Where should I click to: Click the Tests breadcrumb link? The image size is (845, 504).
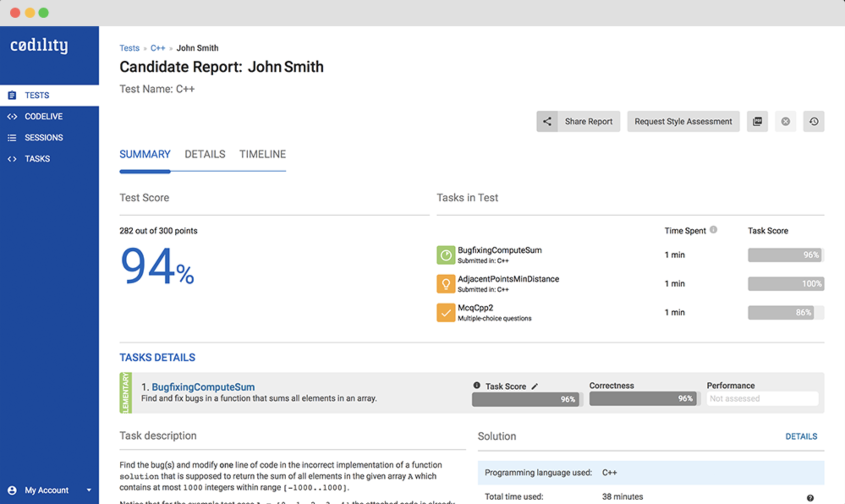click(x=129, y=48)
